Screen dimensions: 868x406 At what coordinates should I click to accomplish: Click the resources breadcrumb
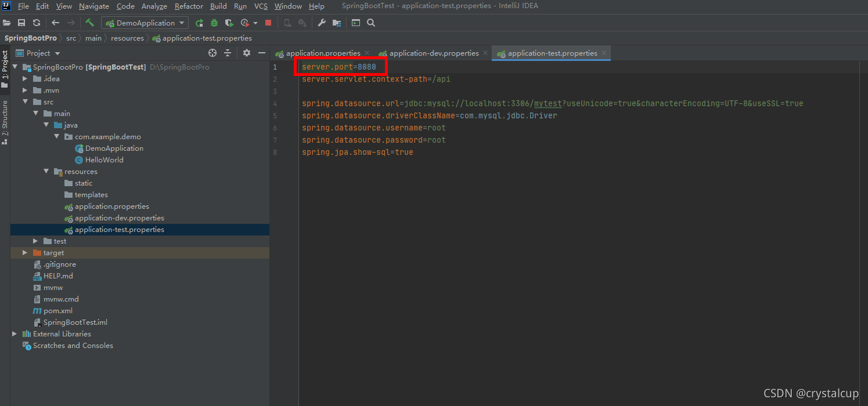(x=127, y=38)
